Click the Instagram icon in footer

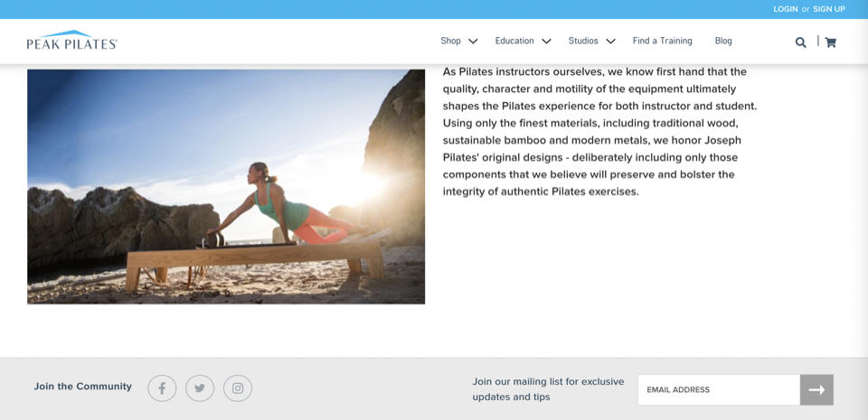tap(238, 388)
